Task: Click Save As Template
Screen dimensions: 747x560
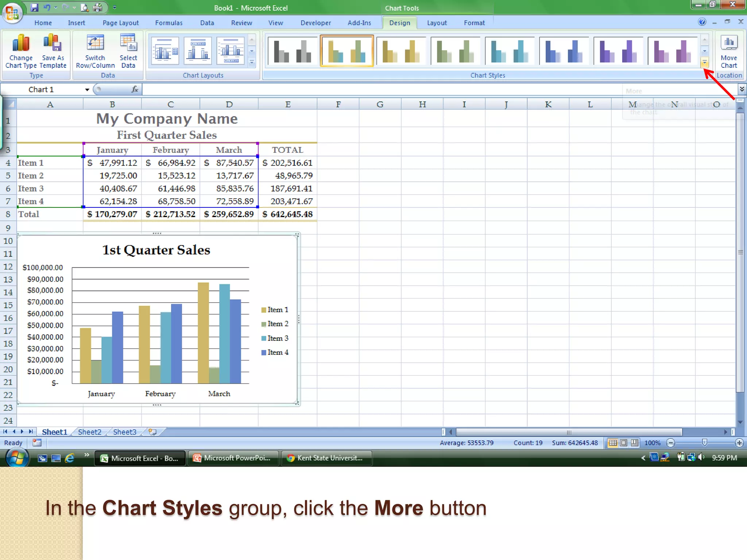Action: tap(53, 51)
